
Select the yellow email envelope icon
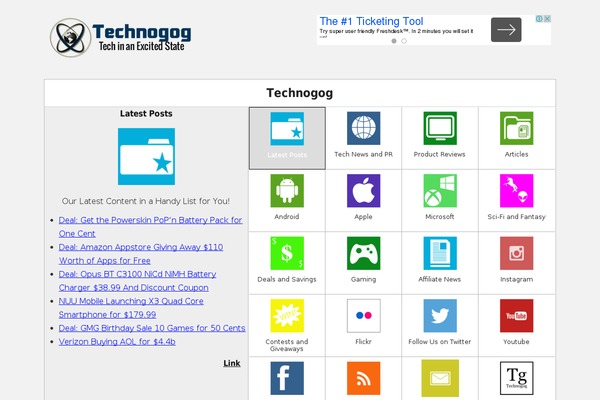440,378
